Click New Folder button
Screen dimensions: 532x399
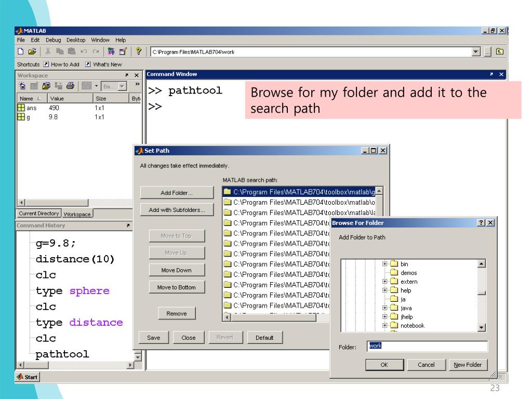(468, 365)
